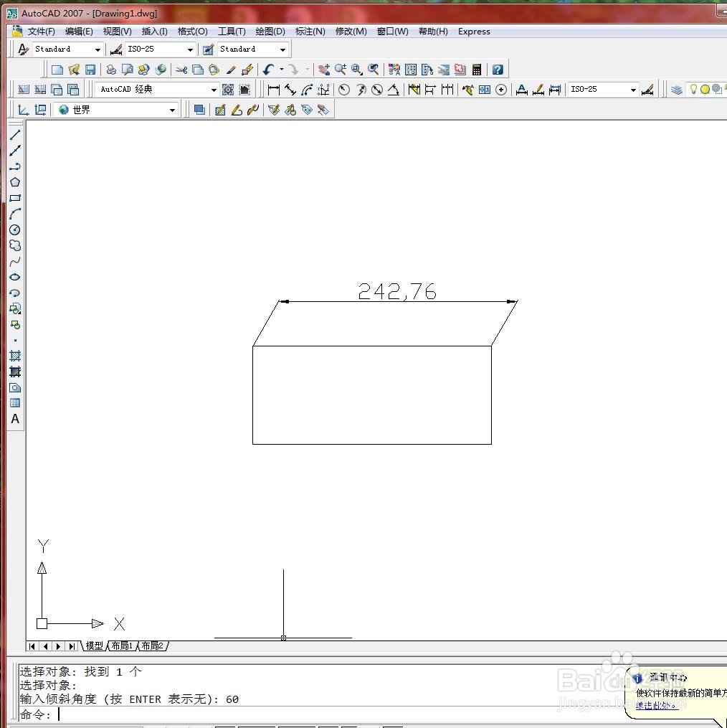Select the Construction Line tool
Screen dimensions: 727x728
click(15, 151)
